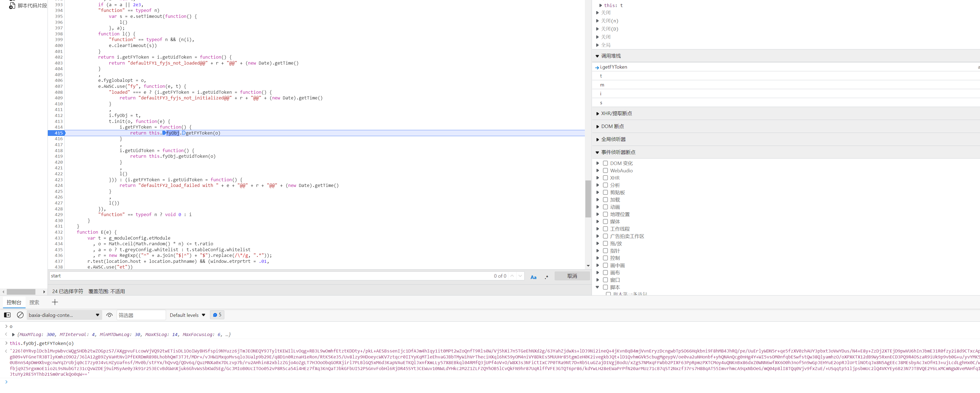
Task: Select the i.getFYToken call stack frame
Action: point(613,67)
